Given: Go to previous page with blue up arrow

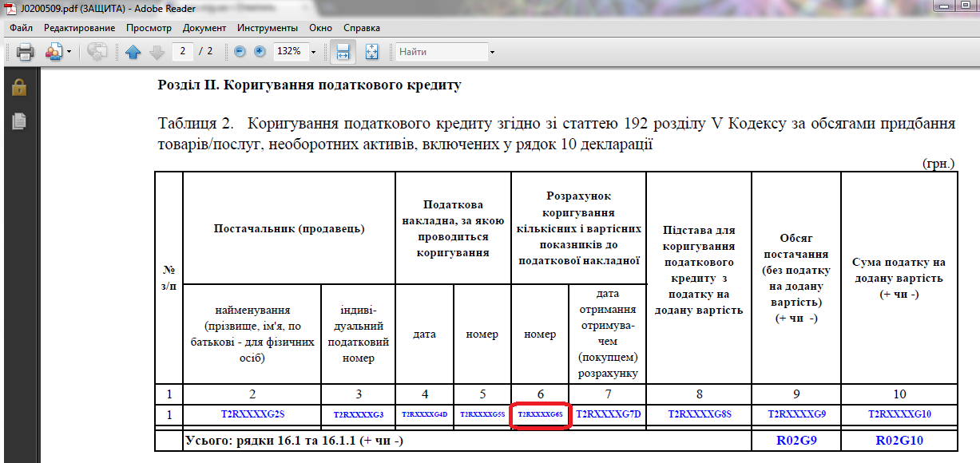Looking at the screenshot, I should click(133, 52).
